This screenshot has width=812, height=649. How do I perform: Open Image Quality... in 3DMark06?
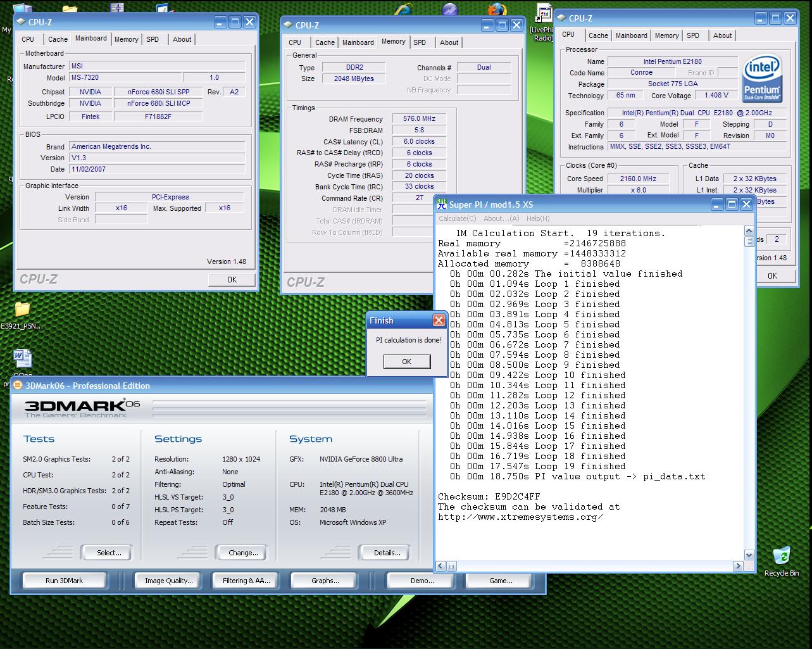[168, 581]
